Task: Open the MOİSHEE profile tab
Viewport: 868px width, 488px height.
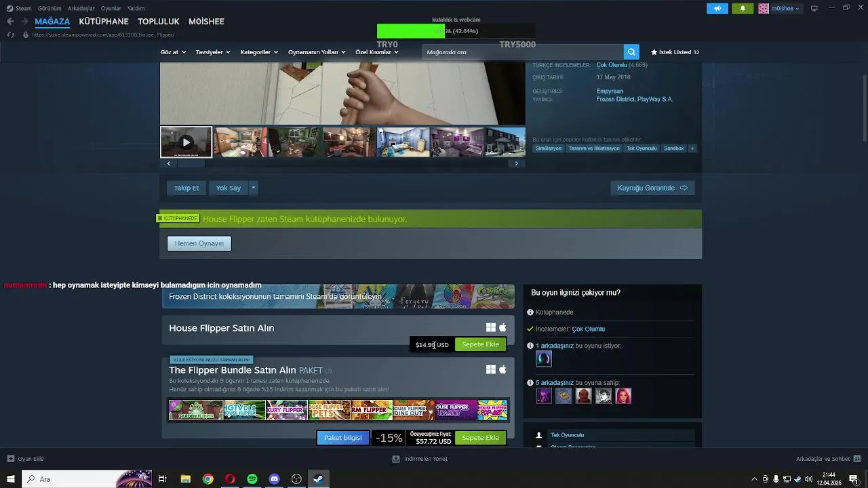Action: point(206,22)
